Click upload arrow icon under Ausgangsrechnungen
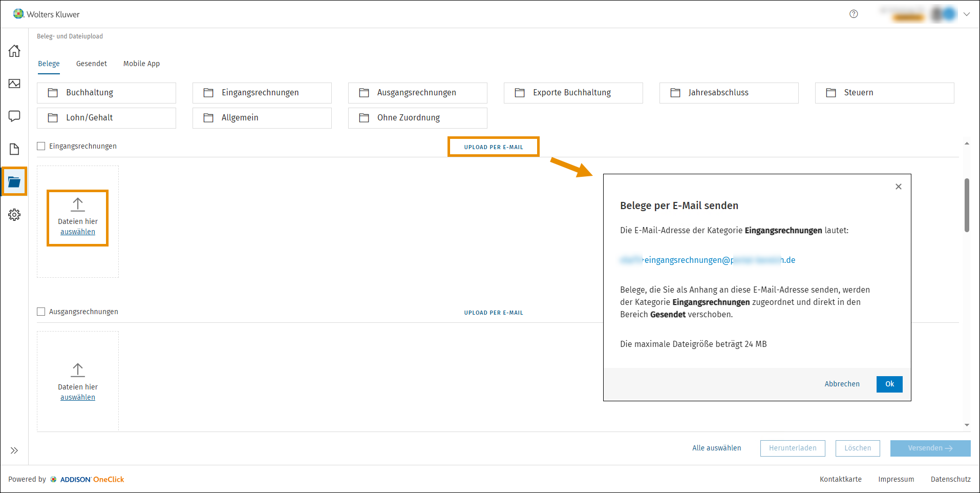This screenshot has width=980, height=493. (78, 369)
